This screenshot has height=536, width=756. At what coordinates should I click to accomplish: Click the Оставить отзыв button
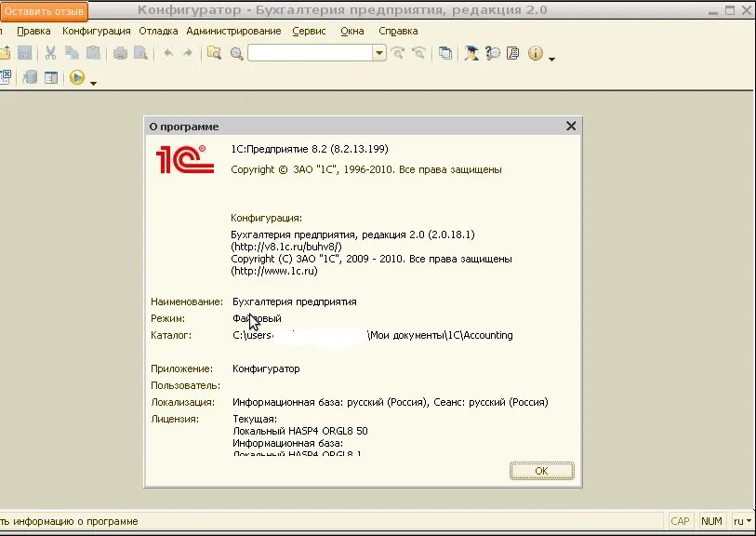click(44, 11)
